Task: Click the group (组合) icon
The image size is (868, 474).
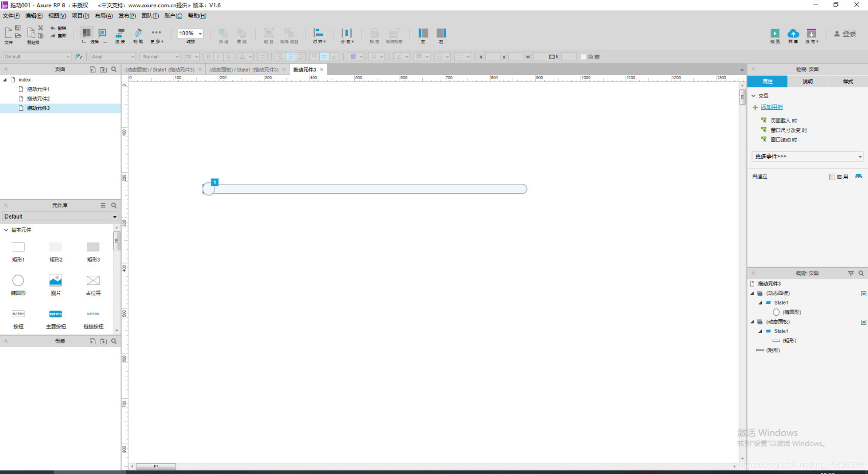Action: 269,33
